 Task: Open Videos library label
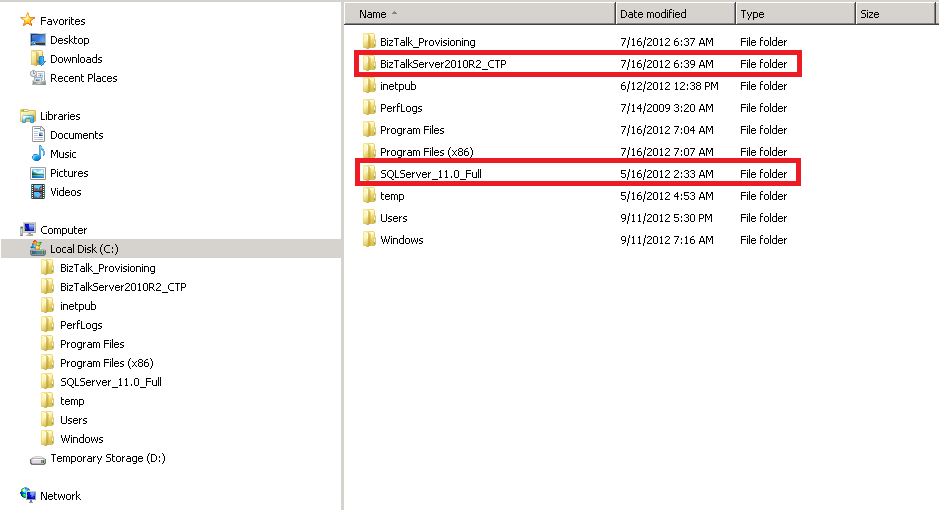point(65,192)
